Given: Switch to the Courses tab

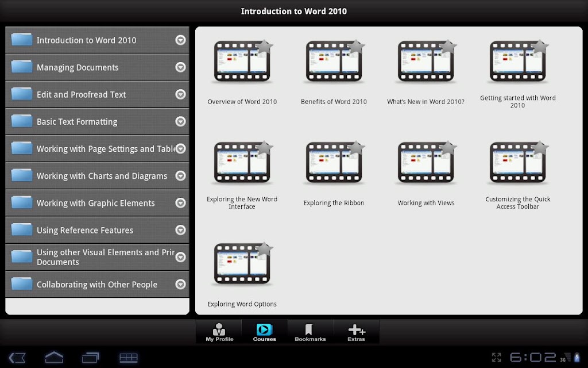Looking at the screenshot, I should [x=264, y=332].
